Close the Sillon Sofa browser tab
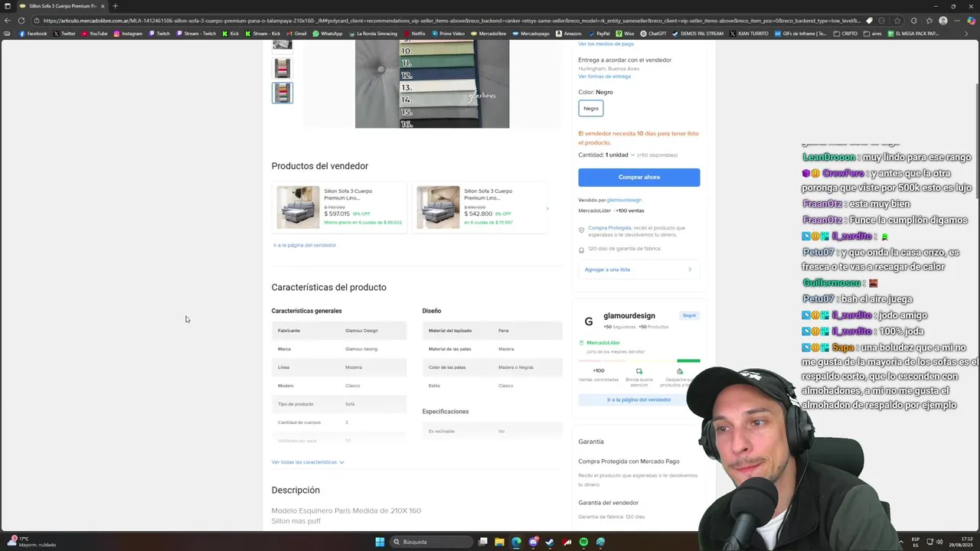Screen dimensions: 980x551 pyautogui.click(x=103, y=6)
